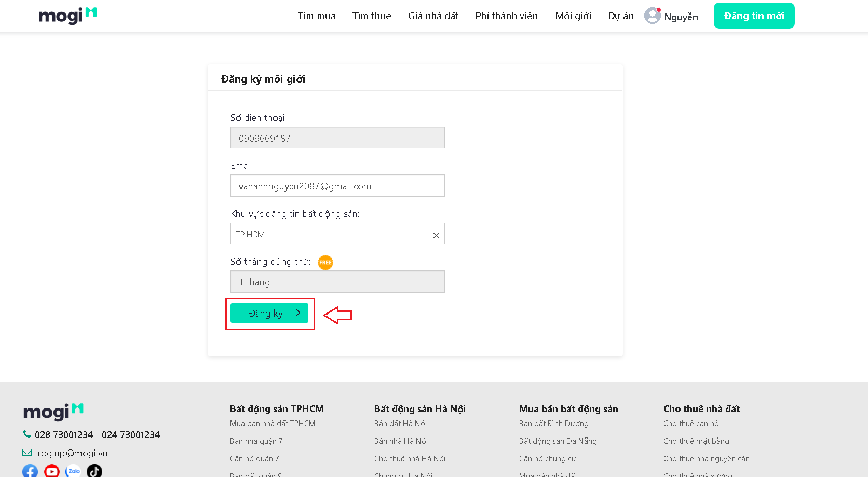Open Mogi's TikTok icon
868x477 pixels.
(94, 471)
